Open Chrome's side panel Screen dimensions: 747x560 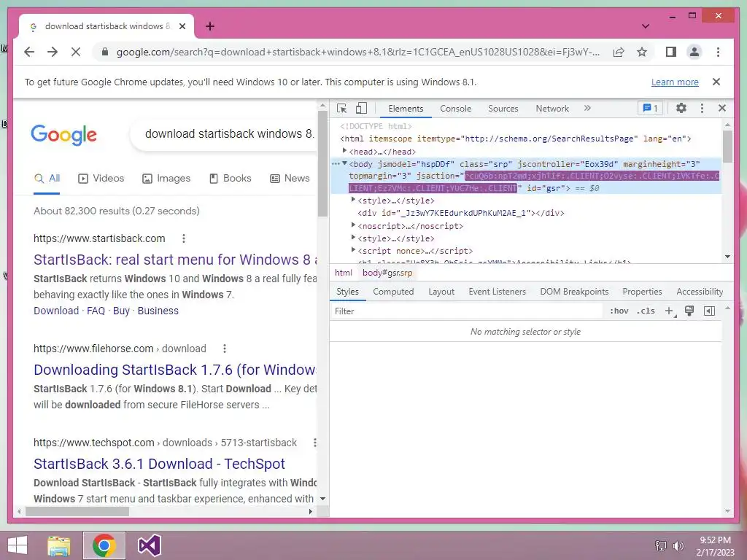coord(671,52)
